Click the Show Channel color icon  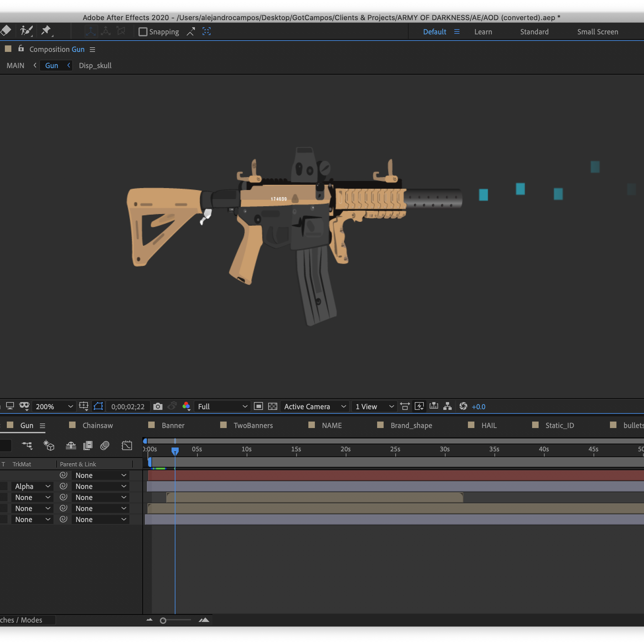[186, 406]
